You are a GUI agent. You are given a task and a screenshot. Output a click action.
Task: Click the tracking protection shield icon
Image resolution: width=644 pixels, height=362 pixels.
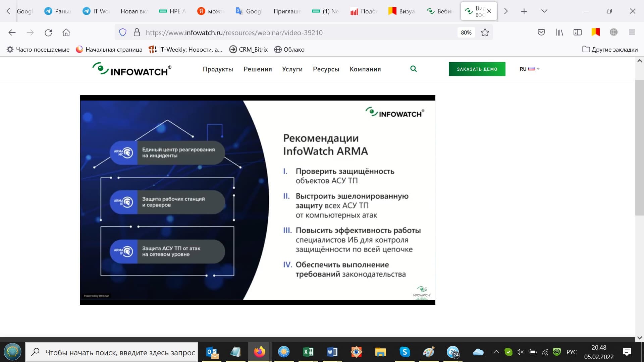tap(123, 33)
